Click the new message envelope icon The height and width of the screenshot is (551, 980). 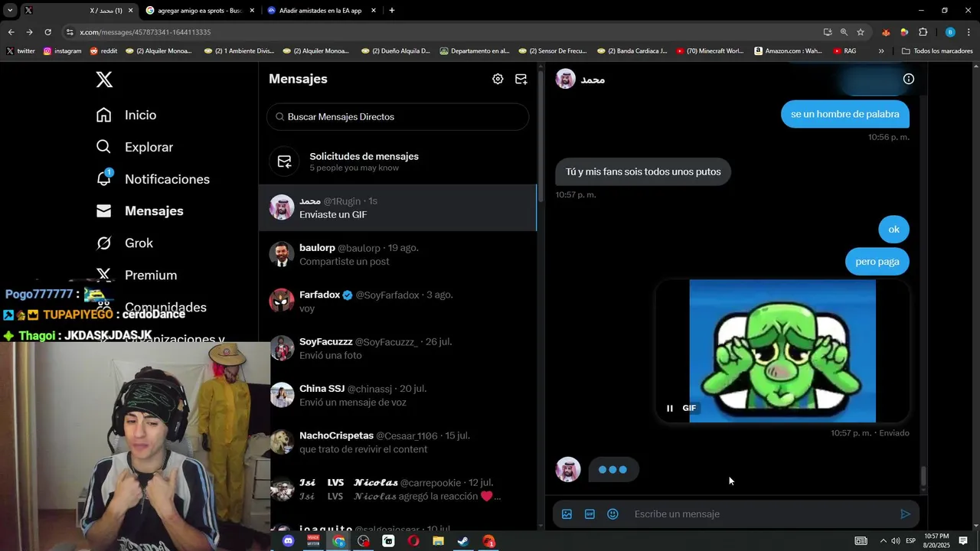pos(521,79)
